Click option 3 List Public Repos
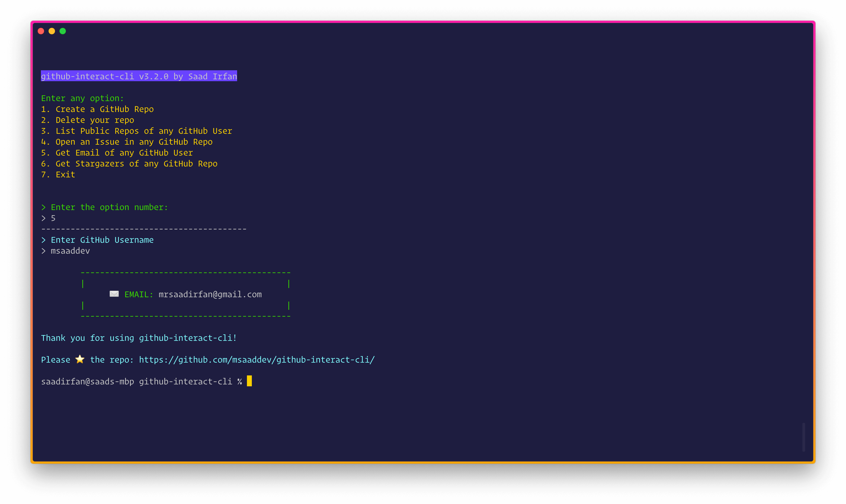The width and height of the screenshot is (846, 504). pos(136,131)
